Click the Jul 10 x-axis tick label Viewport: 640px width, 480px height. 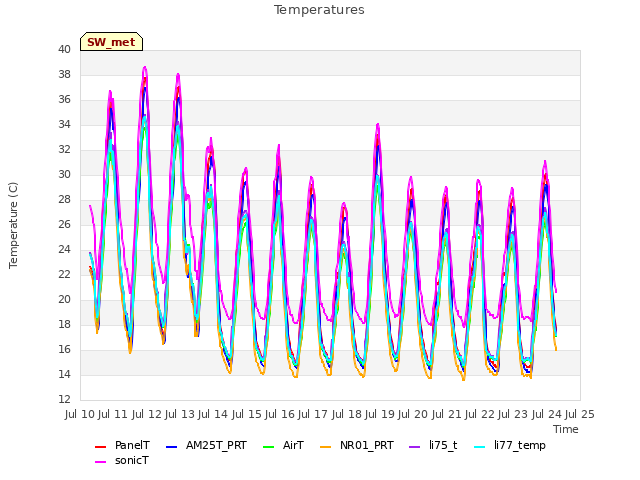coord(80,414)
